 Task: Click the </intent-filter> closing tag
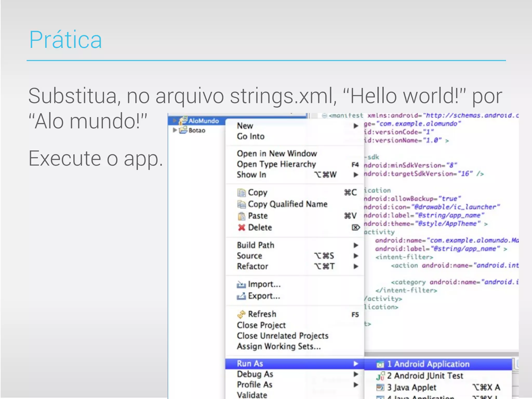coord(406,290)
